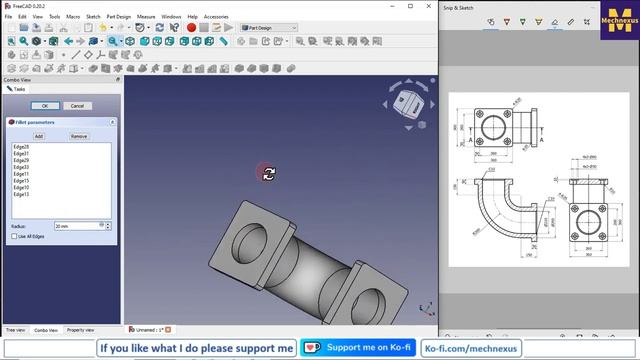Click the Pocket tool icon
The width and height of the screenshot is (640, 360).
click(x=93, y=68)
